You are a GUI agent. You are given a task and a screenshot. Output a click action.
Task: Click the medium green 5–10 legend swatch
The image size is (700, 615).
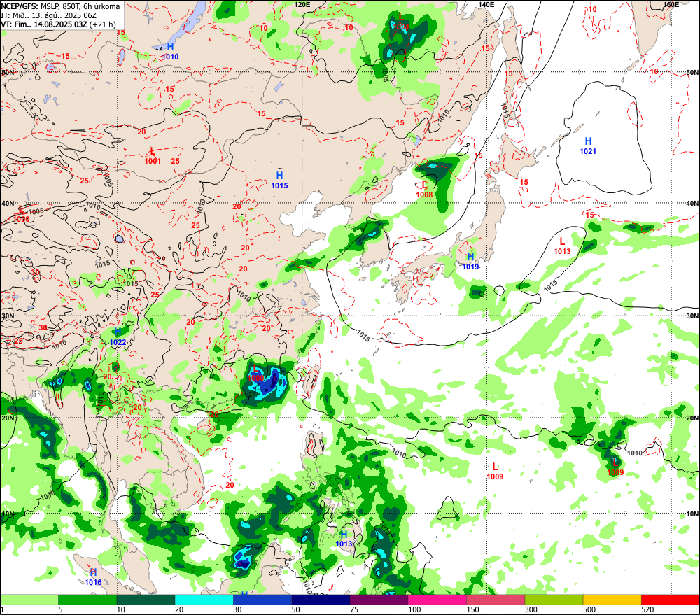point(87,600)
